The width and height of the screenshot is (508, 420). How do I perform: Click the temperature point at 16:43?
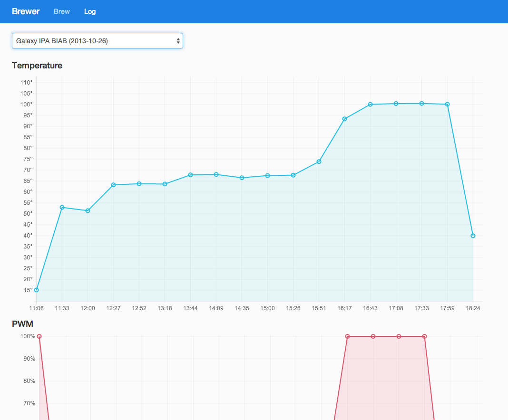pos(371,105)
